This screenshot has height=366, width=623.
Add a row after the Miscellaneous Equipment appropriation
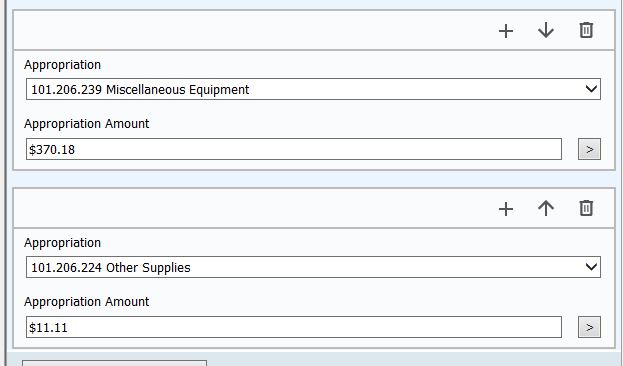pyautogui.click(x=506, y=31)
